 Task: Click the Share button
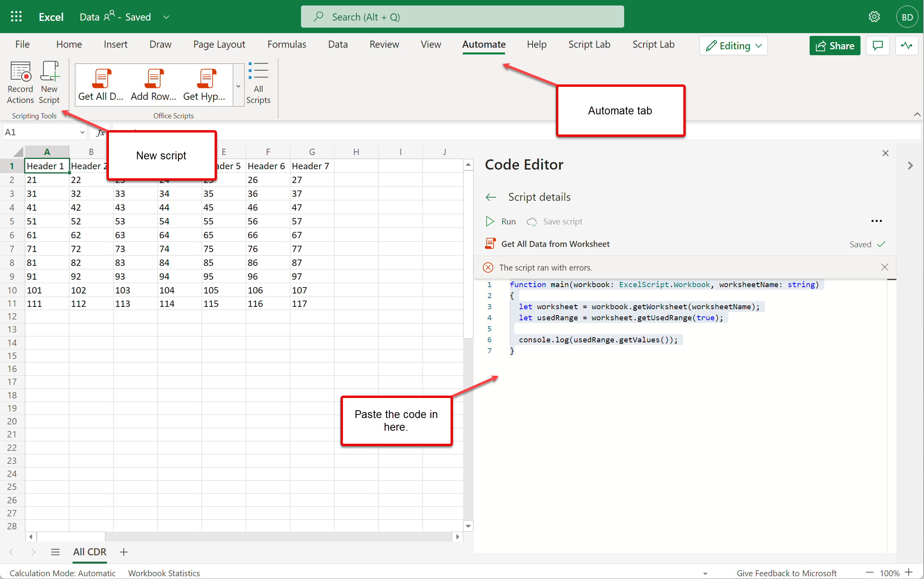(834, 46)
